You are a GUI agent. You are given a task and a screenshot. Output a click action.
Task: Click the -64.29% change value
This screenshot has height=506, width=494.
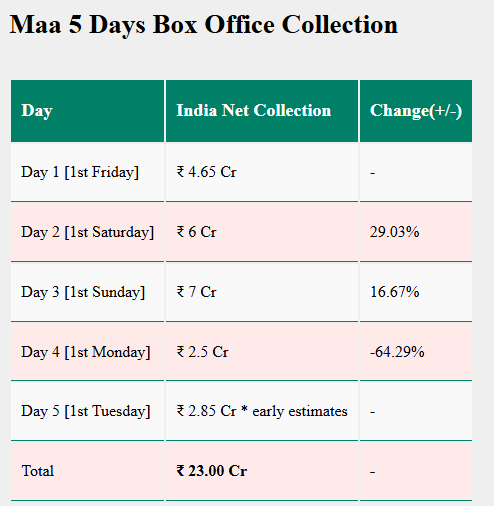397,352
